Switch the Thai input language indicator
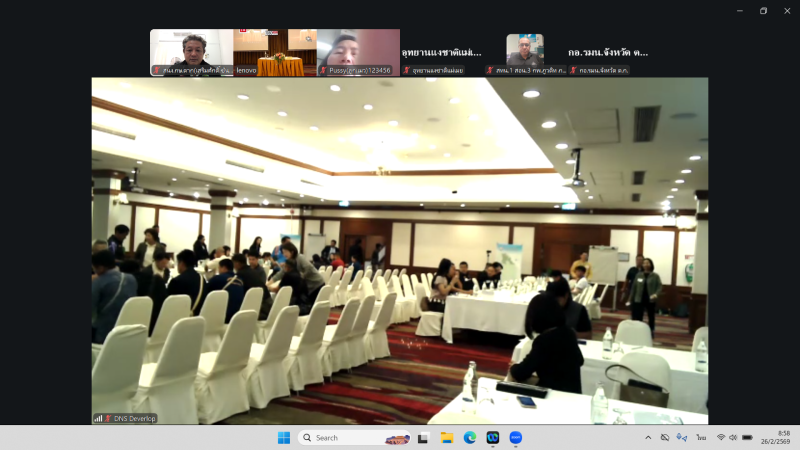The height and width of the screenshot is (450, 800). [701, 438]
